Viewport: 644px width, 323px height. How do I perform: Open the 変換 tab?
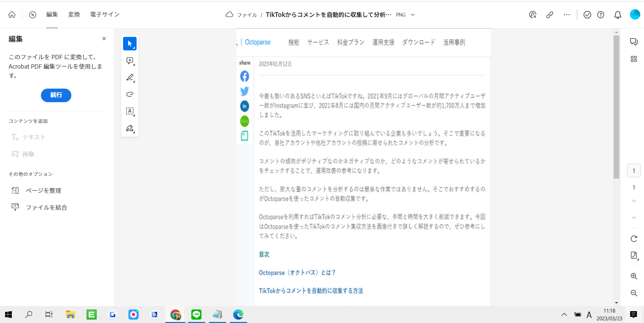point(74,15)
